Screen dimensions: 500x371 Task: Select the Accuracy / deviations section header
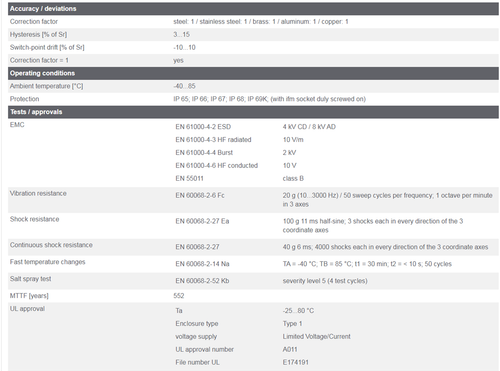[x=253, y=9]
